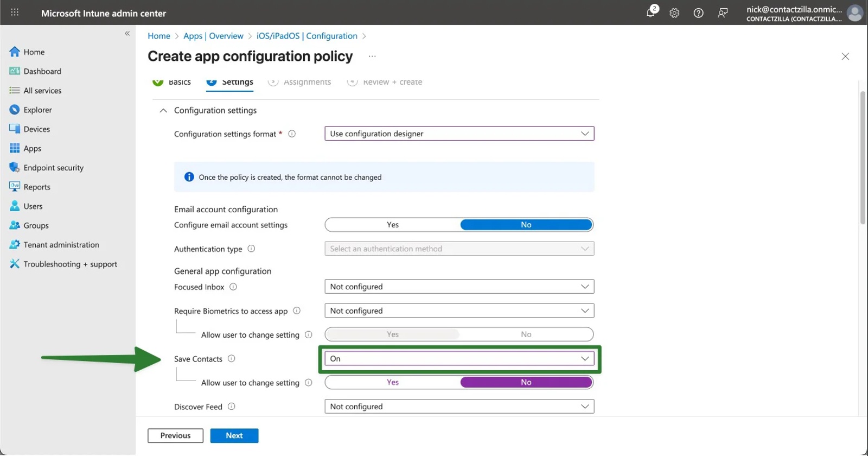Go to Home breadcrumb link
The width and height of the screenshot is (868, 456).
coord(159,36)
